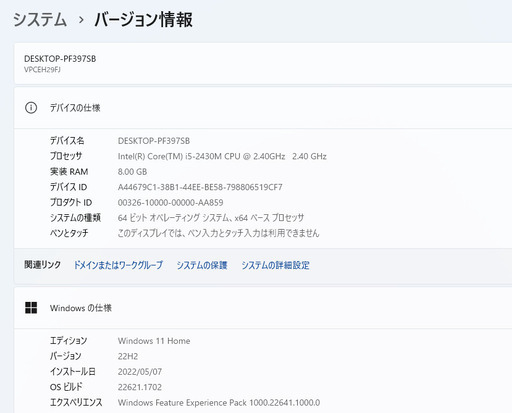This screenshot has height=413, width=512.
Task: Click the 関連リンク label
Action: (x=42, y=265)
